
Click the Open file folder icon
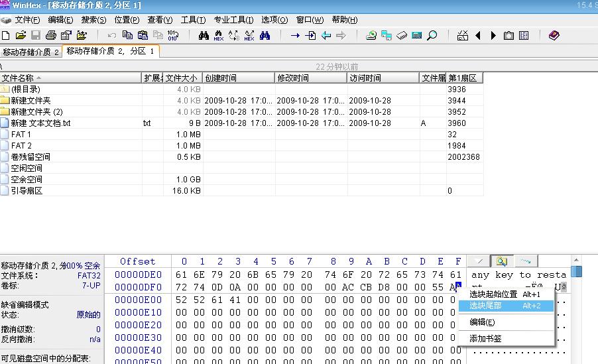click(21, 36)
